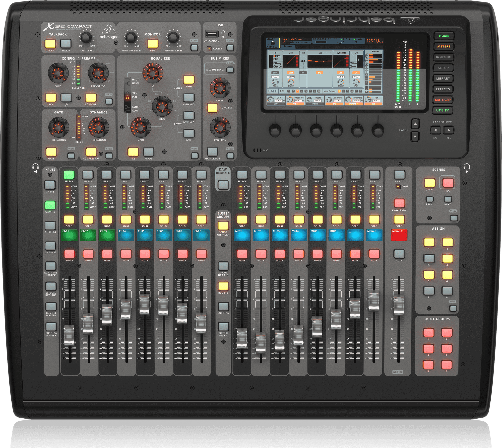Open the UTILITY page
This screenshot has width=502, height=448.
(442, 110)
